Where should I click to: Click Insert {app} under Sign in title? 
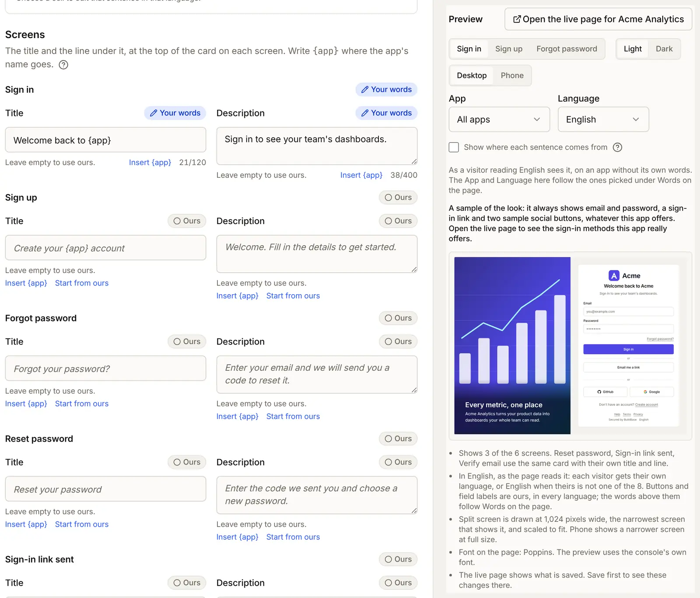(x=150, y=162)
